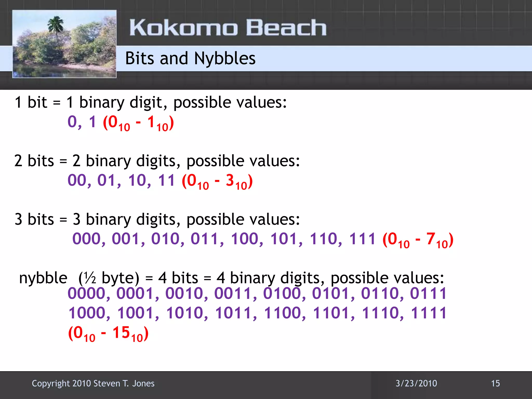
Task: Click the footer date '3/23/2010'
Action: coord(416,383)
